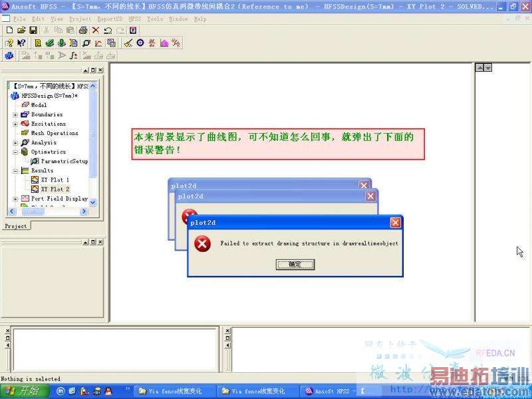Click the Print toolbar icon

(83, 30)
